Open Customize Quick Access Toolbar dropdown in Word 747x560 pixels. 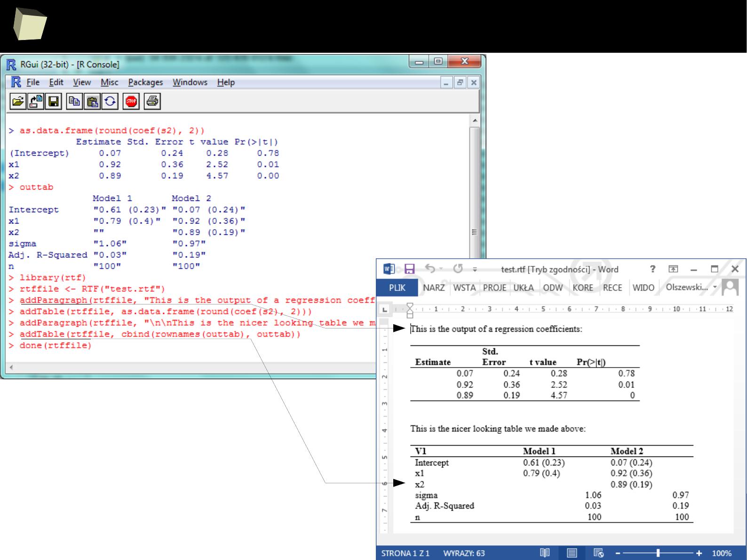pyautogui.click(x=475, y=270)
